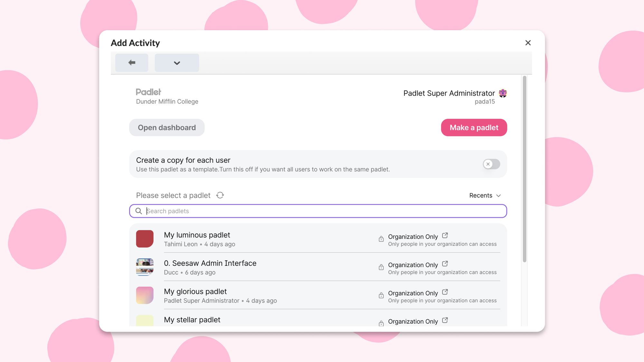The height and width of the screenshot is (362, 644).
Task: Click the X inside the copy toggle
Action: click(x=488, y=164)
